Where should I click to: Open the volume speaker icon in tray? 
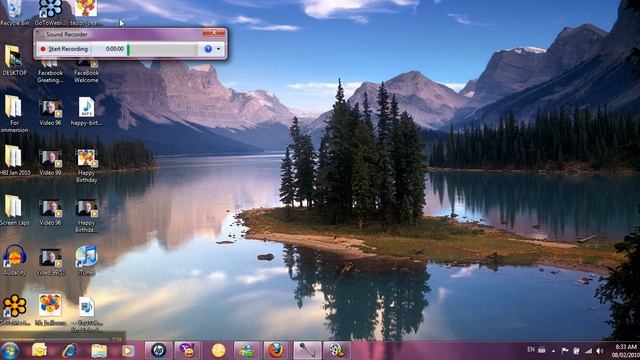tap(600, 351)
